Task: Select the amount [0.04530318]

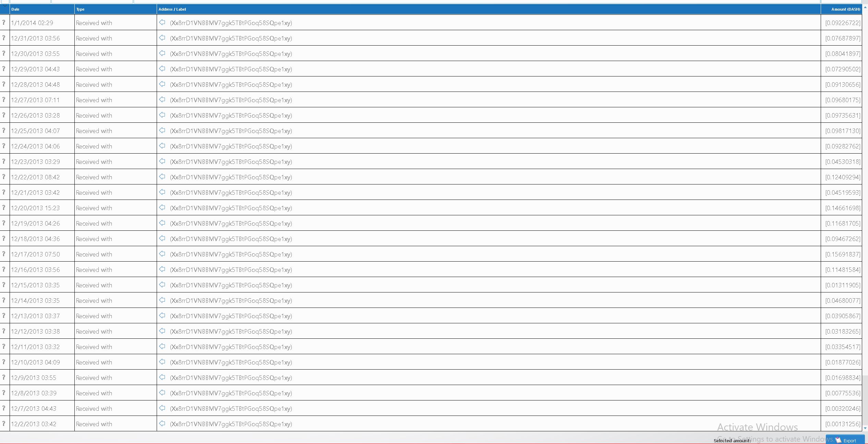Action: tap(843, 162)
